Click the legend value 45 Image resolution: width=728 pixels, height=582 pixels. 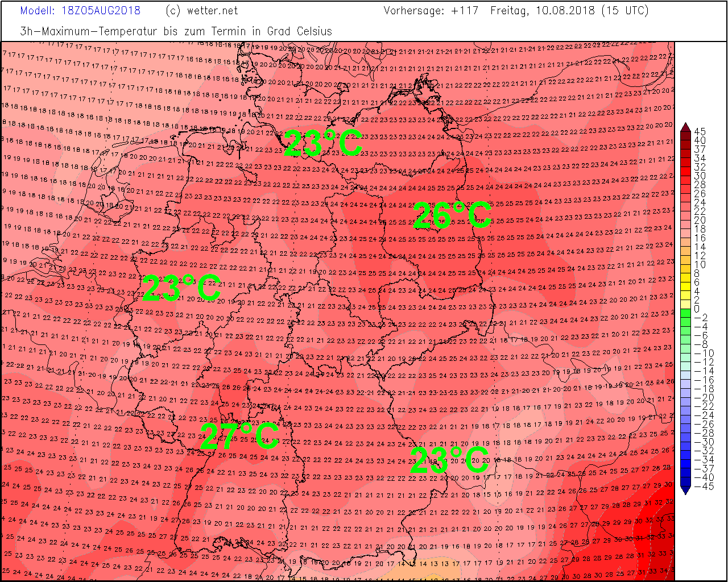tap(700, 132)
